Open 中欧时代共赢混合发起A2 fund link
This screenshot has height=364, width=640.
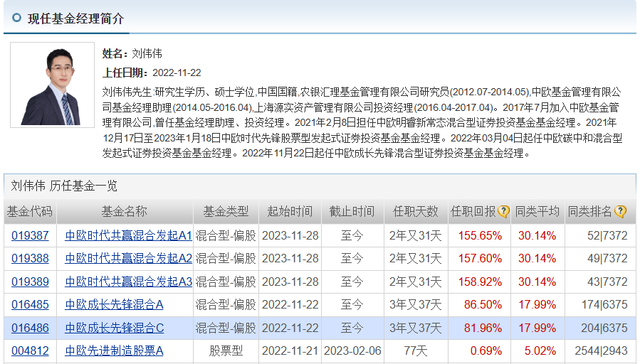[x=128, y=259]
